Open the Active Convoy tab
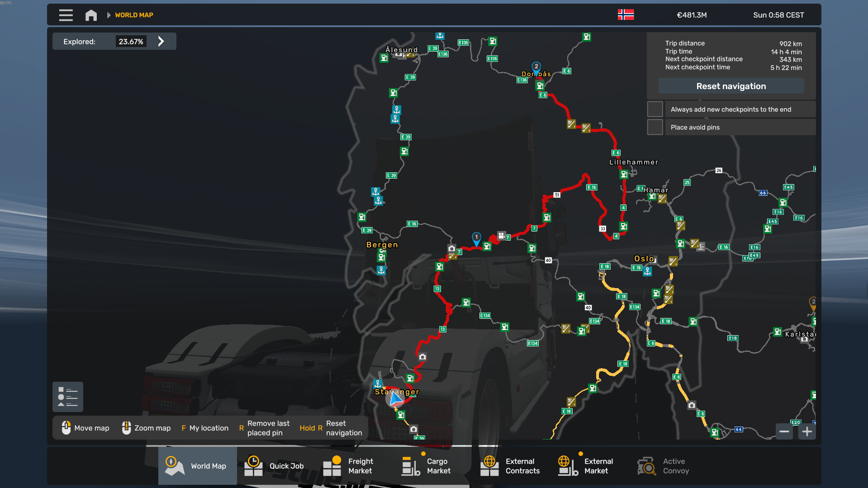The width and height of the screenshot is (868, 488). tap(669, 466)
